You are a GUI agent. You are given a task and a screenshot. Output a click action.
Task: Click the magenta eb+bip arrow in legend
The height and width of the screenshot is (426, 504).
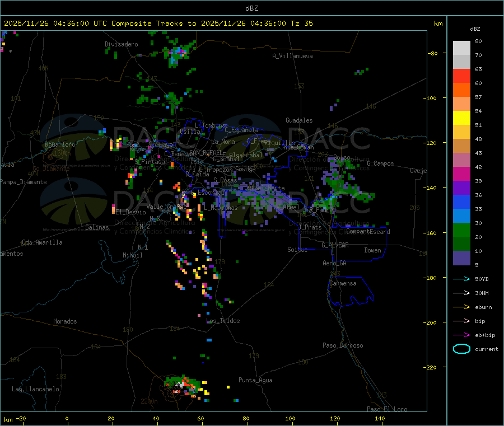(x=461, y=335)
